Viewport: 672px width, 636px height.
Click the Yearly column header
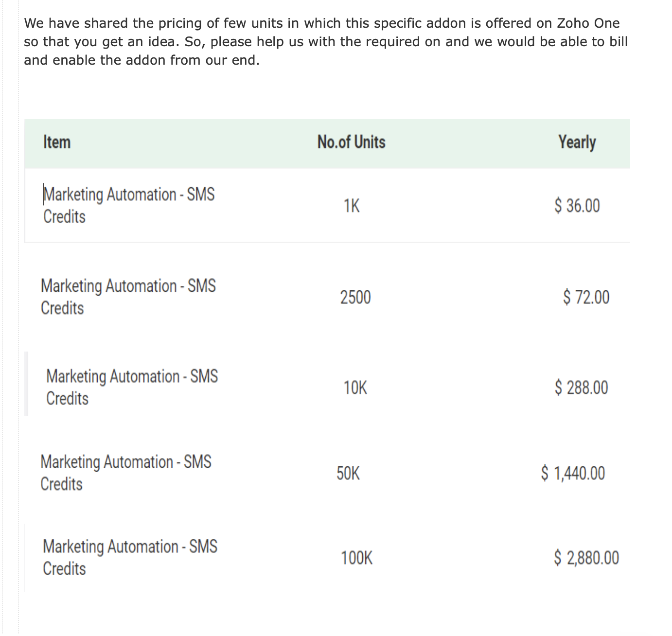point(577,142)
